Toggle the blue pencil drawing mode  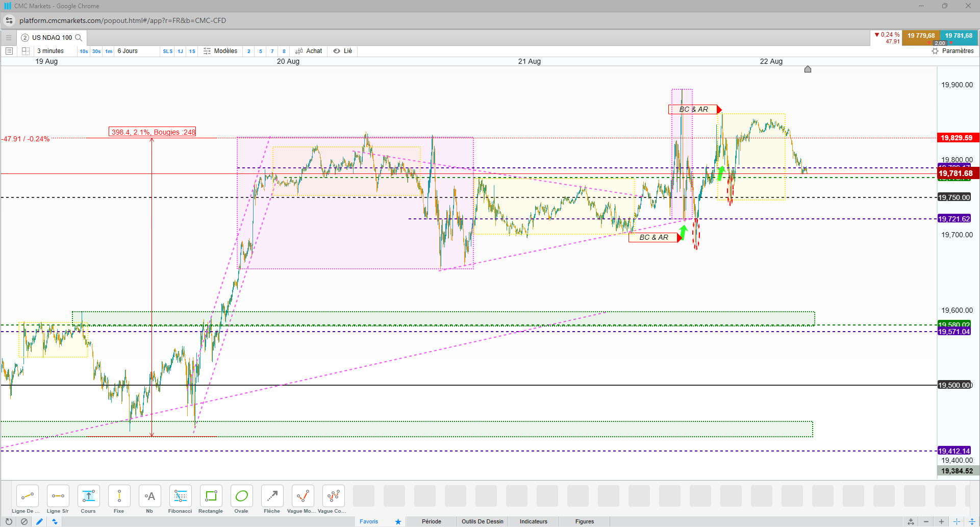[x=39, y=521]
